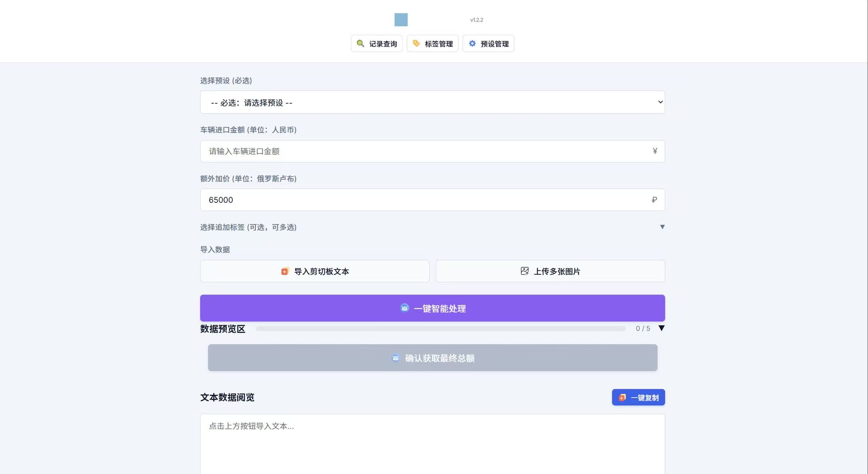Click the grey 确认获取最终总额 button

coord(433,358)
